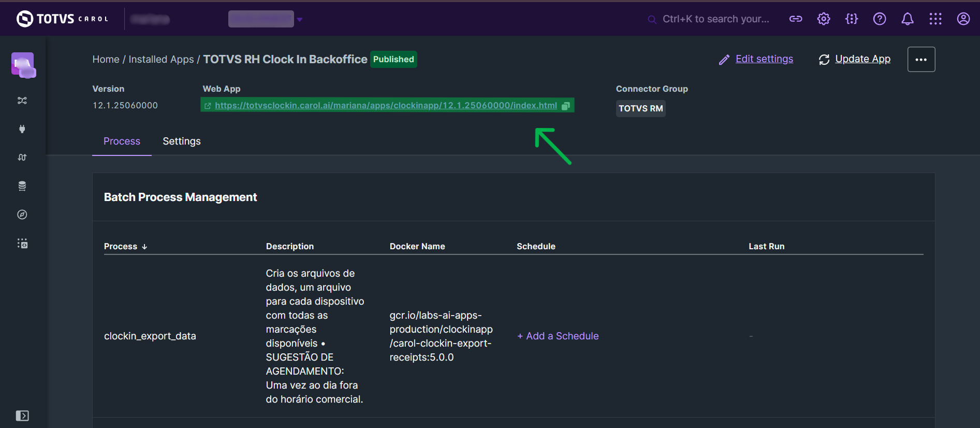Viewport: 980px width, 428px height.
Task: Click the Schedule column header
Action: point(536,247)
